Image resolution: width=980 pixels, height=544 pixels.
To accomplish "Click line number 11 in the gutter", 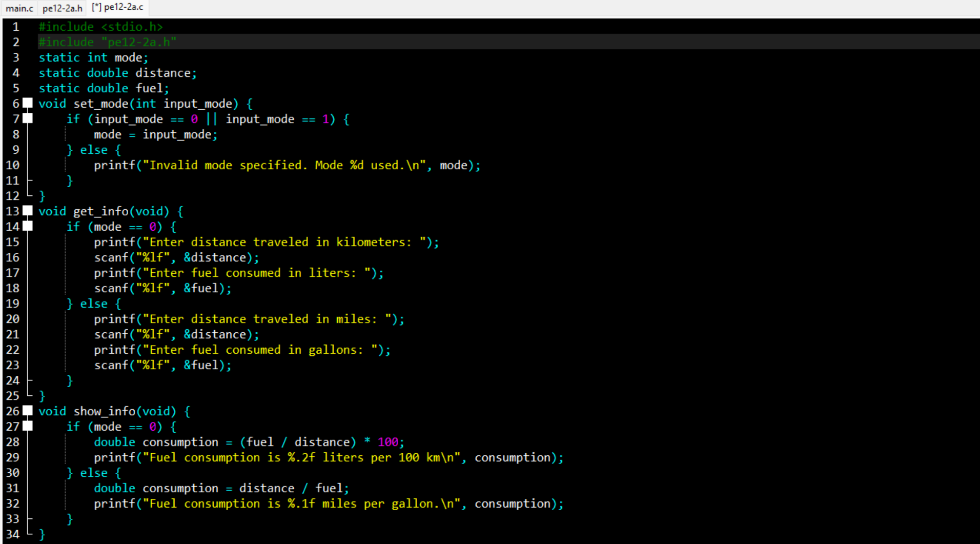I will tap(13, 180).
